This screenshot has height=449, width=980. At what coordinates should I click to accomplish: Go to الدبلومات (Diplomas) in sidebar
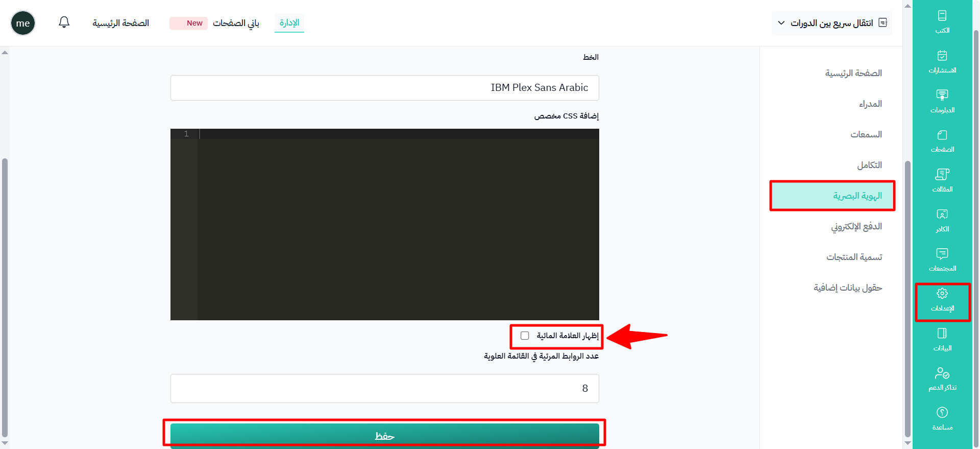coord(942,101)
